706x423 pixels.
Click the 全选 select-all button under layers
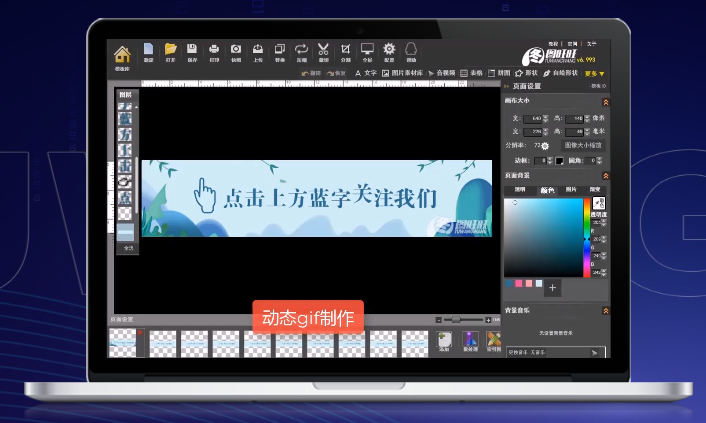point(129,248)
